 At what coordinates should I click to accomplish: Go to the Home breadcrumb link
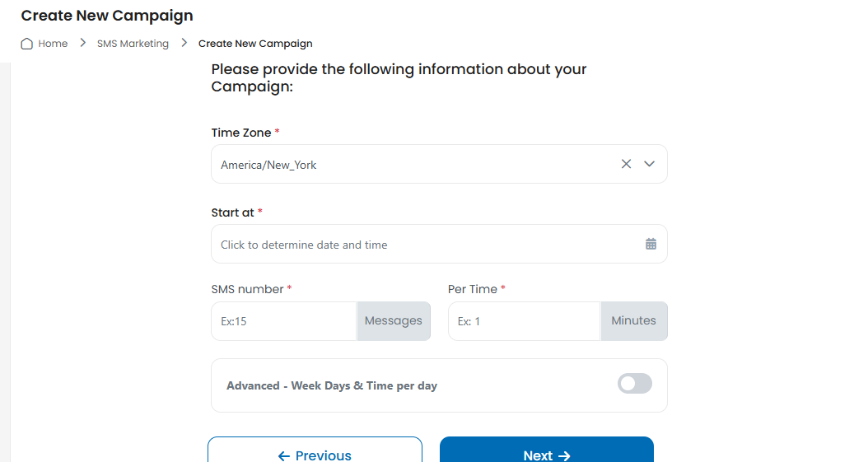tap(53, 44)
